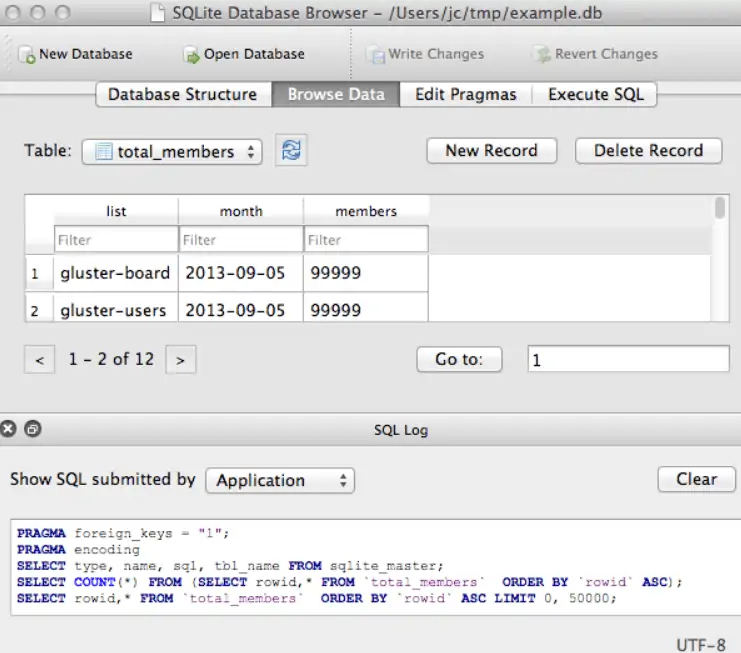Select the 99999 cell in gluster-users row

click(x=366, y=309)
